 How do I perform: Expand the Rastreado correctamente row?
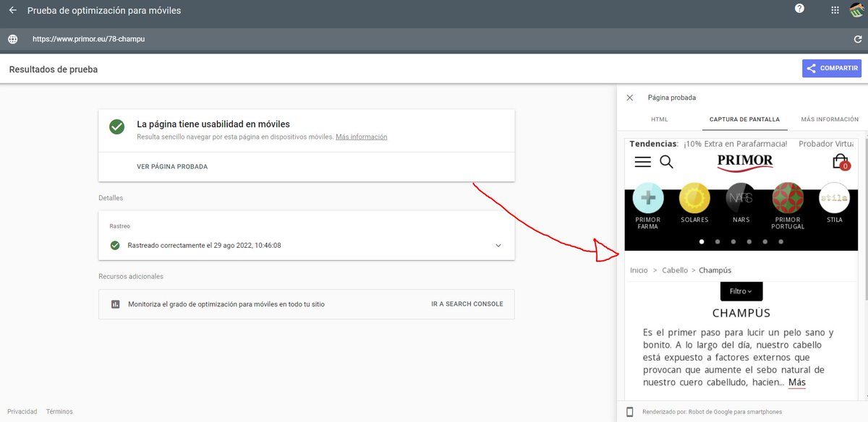pyautogui.click(x=307, y=245)
